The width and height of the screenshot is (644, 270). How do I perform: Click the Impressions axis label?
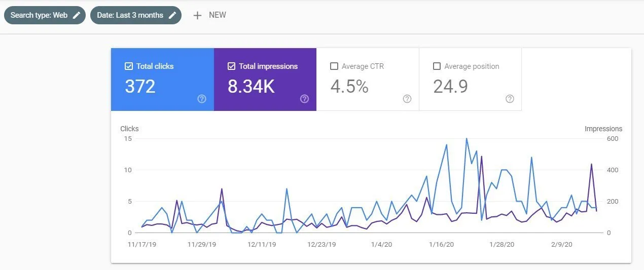tap(603, 129)
